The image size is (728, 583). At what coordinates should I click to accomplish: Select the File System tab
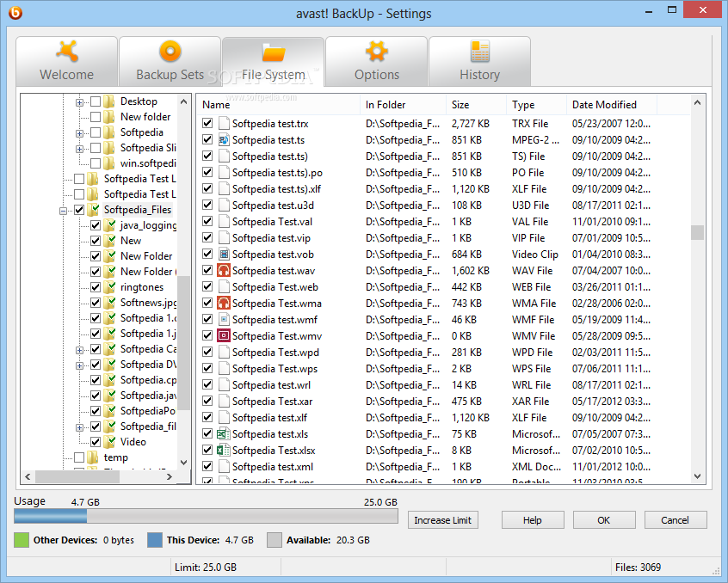273,61
